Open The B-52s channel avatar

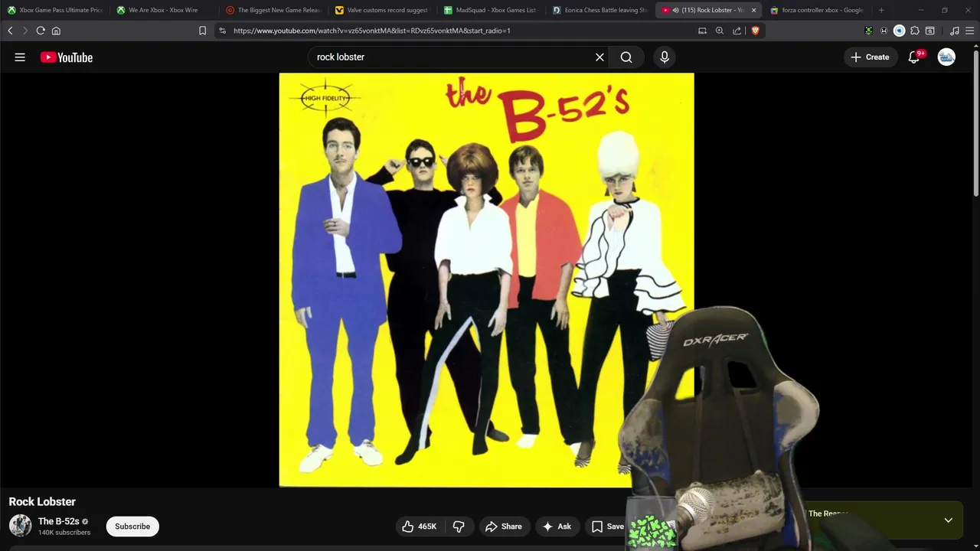[20, 526]
